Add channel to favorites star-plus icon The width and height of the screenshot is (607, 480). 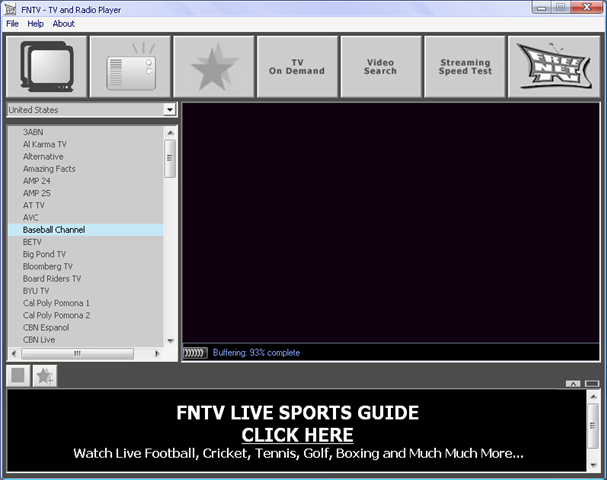[45, 375]
